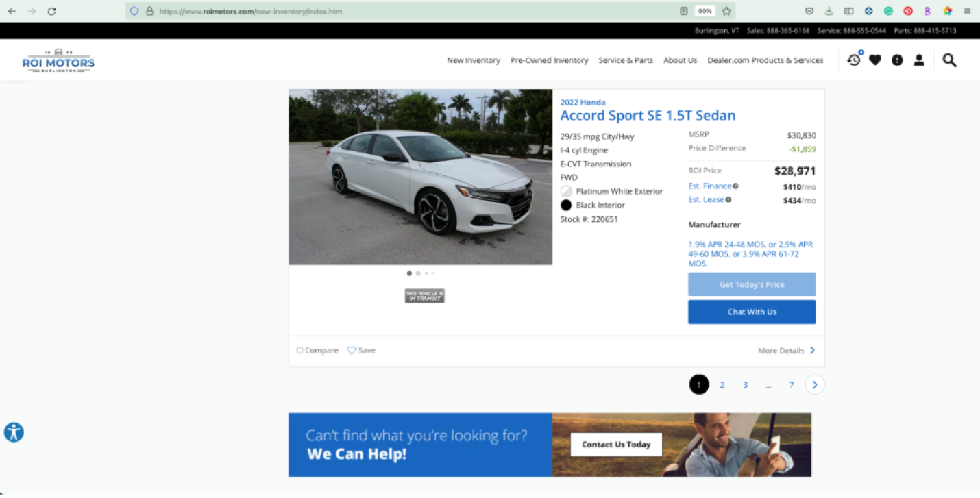The width and height of the screenshot is (980, 498).
Task: Select the second photo carousel dot
Action: [418, 273]
